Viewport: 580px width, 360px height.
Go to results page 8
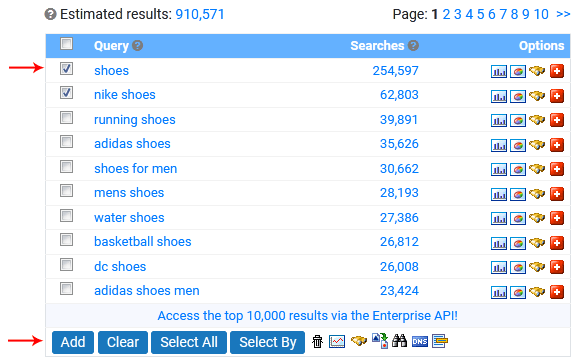pyautogui.click(x=515, y=14)
